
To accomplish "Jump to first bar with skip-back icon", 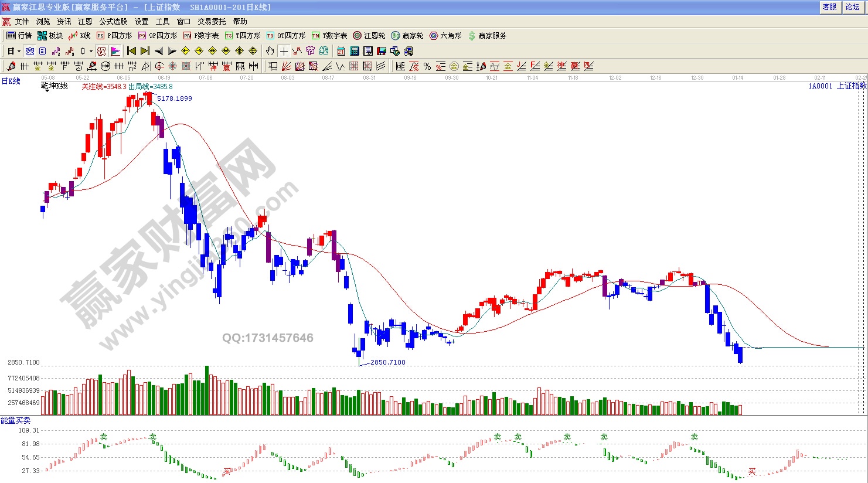I will (131, 51).
